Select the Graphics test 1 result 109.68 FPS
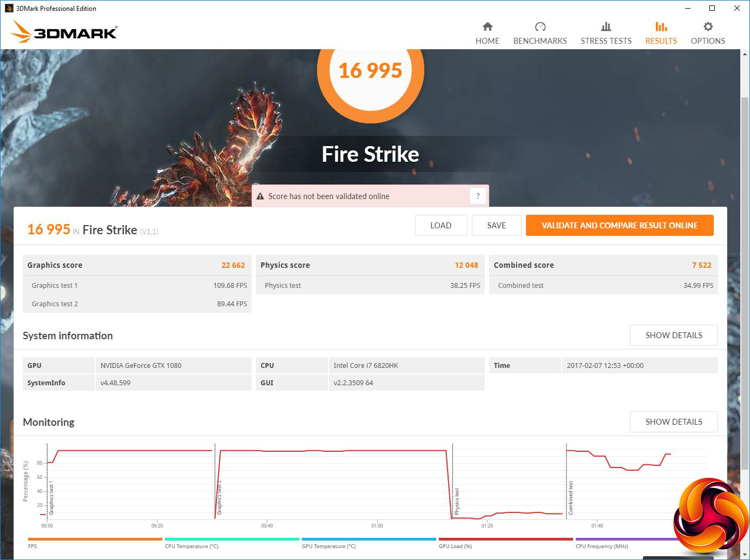This screenshot has width=750, height=560. click(x=230, y=286)
